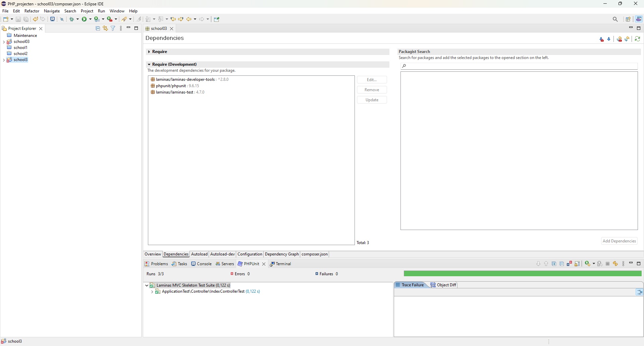Click the Packagist search input field
Image resolution: width=644 pixels, height=346 pixels.
520,66
